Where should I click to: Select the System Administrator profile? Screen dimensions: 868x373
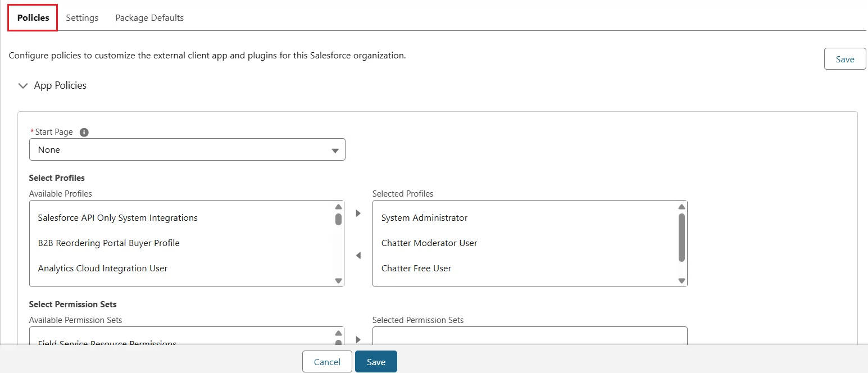point(424,217)
